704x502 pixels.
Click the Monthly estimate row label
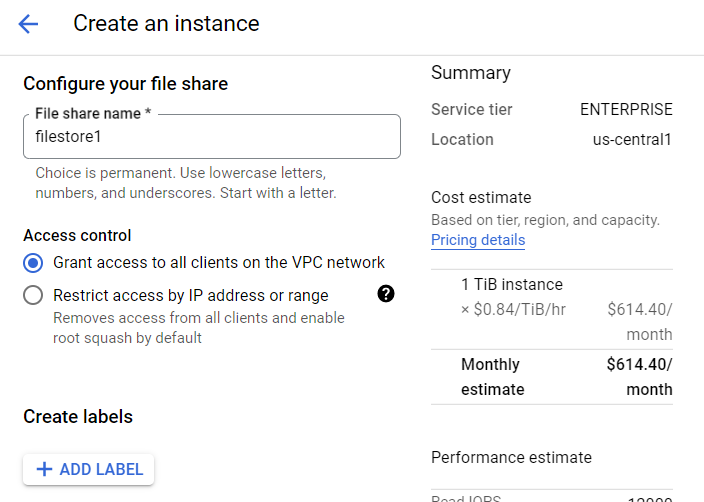point(493,377)
